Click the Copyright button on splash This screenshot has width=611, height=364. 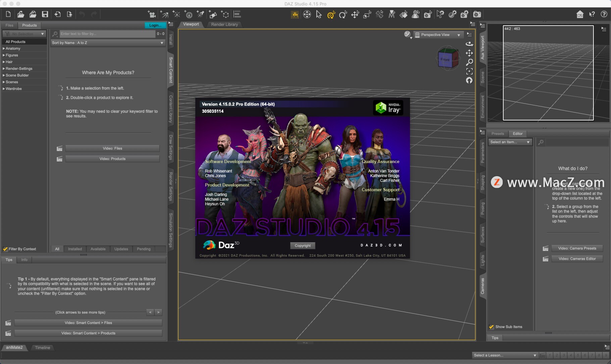[303, 246]
